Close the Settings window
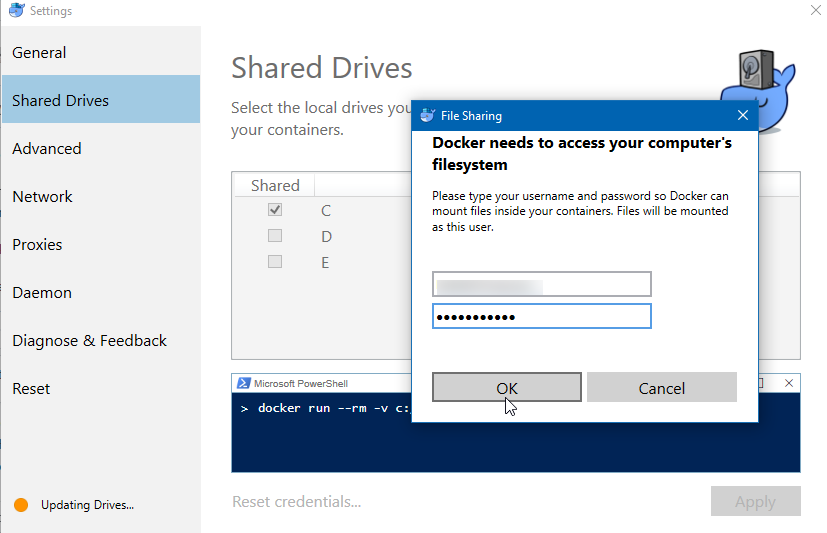The width and height of the screenshot is (827, 533). coord(815,10)
